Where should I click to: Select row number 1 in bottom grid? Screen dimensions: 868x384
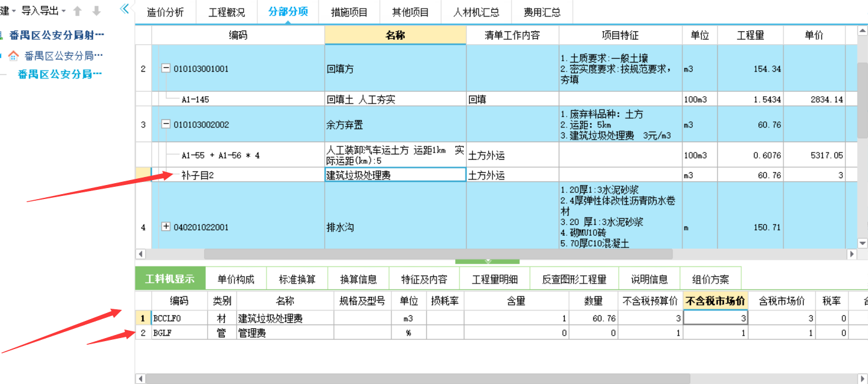click(143, 318)
